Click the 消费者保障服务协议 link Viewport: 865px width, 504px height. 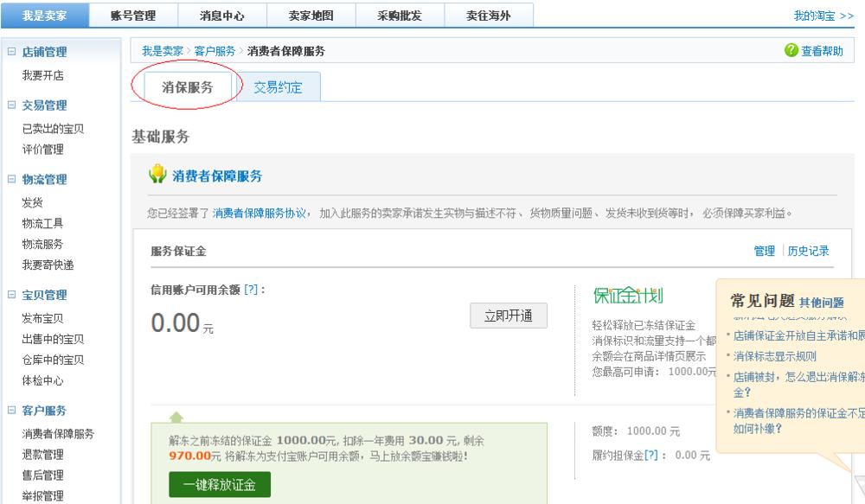click(259, 213)
